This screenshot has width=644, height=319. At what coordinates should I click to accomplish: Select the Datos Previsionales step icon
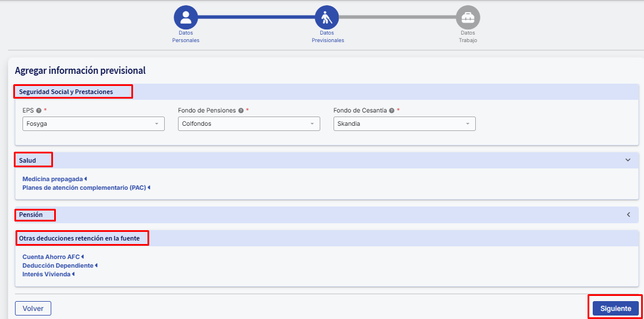point(327,17)
